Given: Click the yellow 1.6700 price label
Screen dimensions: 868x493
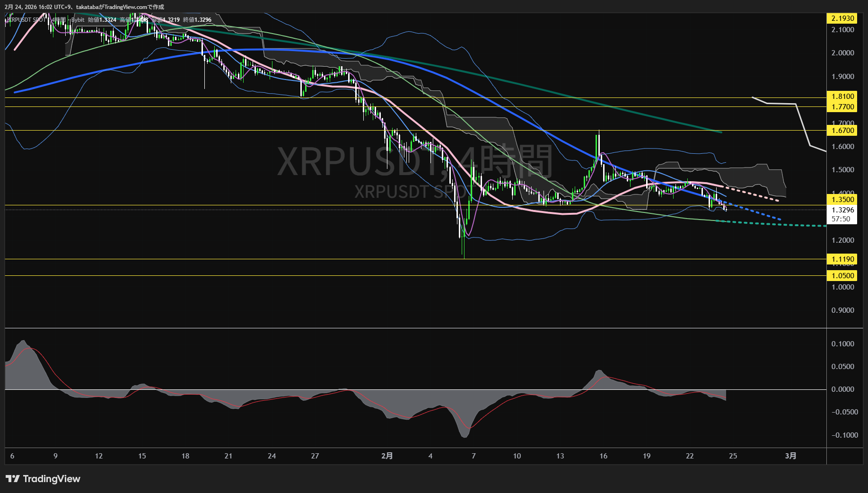Looking at the screenshot, I should [842, 131].
